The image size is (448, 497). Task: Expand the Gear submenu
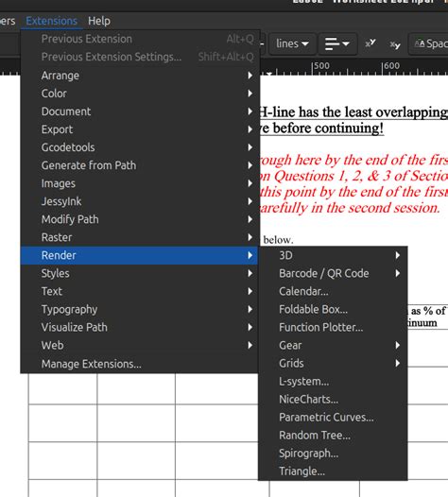[x=333, y=345]
